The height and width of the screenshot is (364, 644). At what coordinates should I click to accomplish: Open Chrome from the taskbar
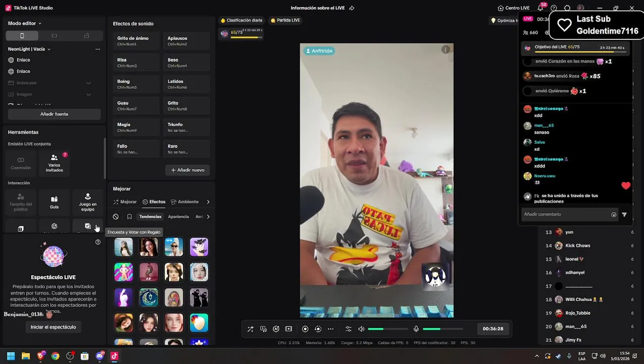point(55,356)
